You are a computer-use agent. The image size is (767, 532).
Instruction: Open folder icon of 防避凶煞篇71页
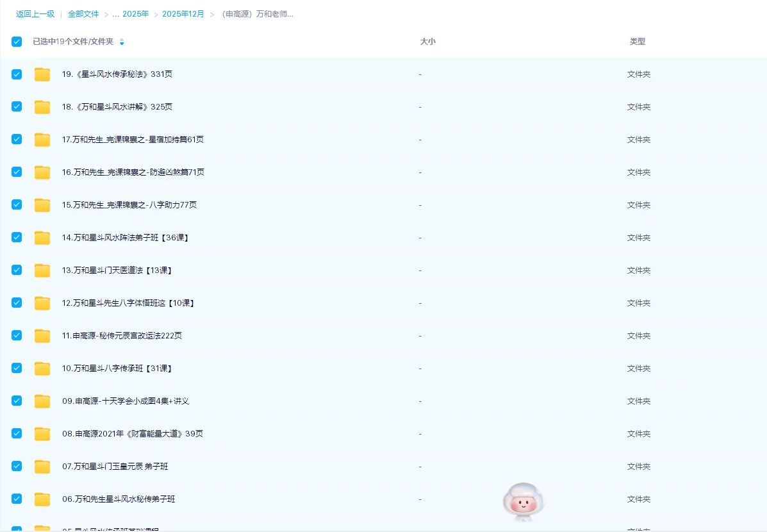pos(42,172)
